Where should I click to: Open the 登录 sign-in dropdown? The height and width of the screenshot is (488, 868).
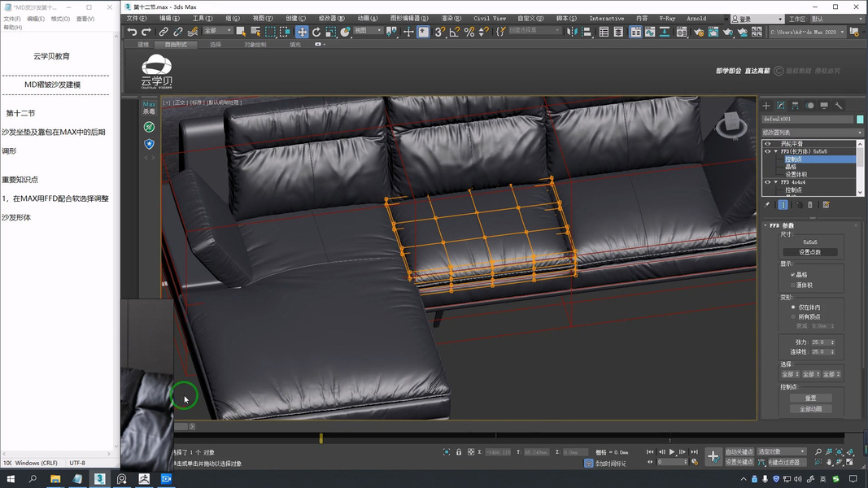[757, 19]
